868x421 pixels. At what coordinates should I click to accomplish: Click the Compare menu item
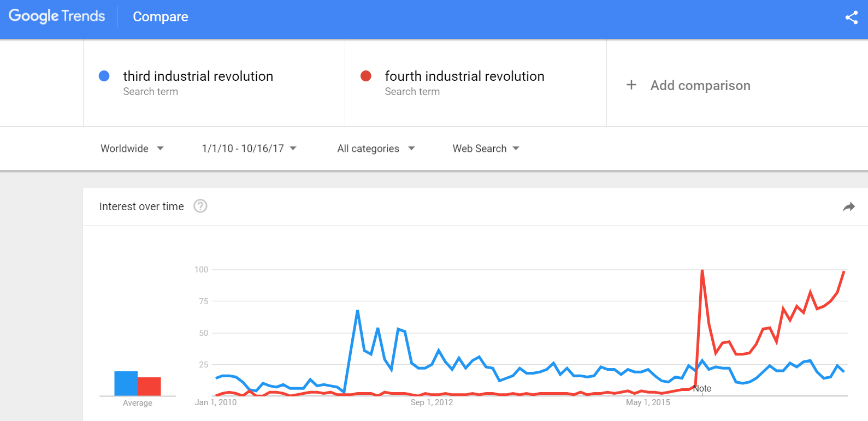160,17
